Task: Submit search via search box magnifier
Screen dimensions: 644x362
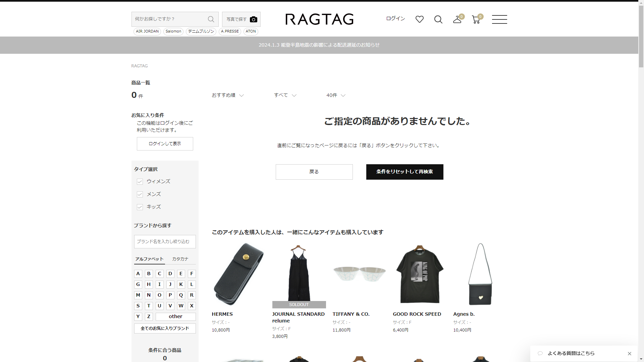Action: point(211,19)
